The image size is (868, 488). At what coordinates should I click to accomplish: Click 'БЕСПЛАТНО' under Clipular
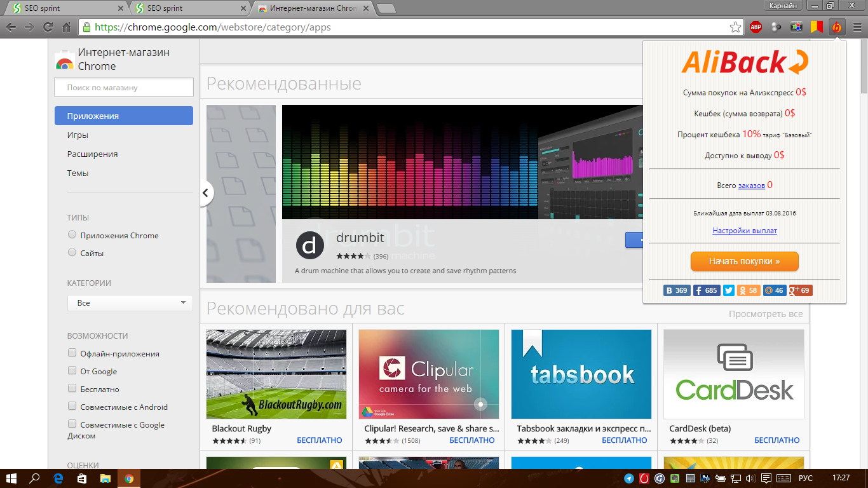[472, 440]
